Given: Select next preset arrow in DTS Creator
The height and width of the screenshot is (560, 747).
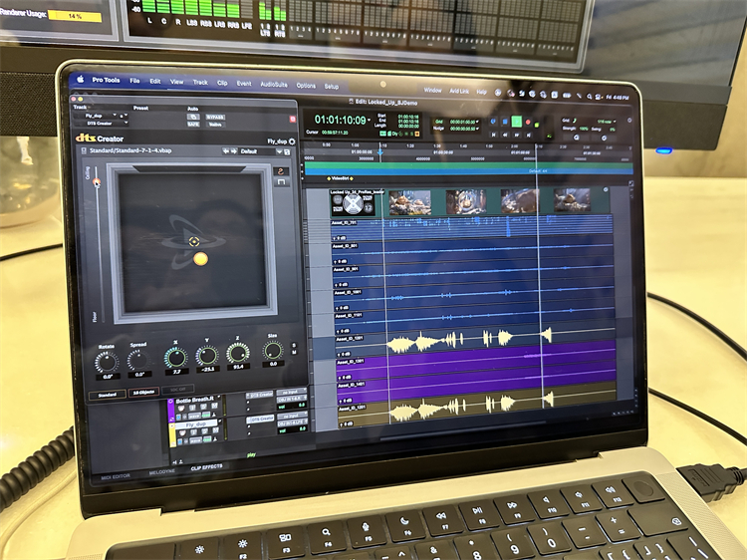Looking at the screenshot, I should (233, 151).
